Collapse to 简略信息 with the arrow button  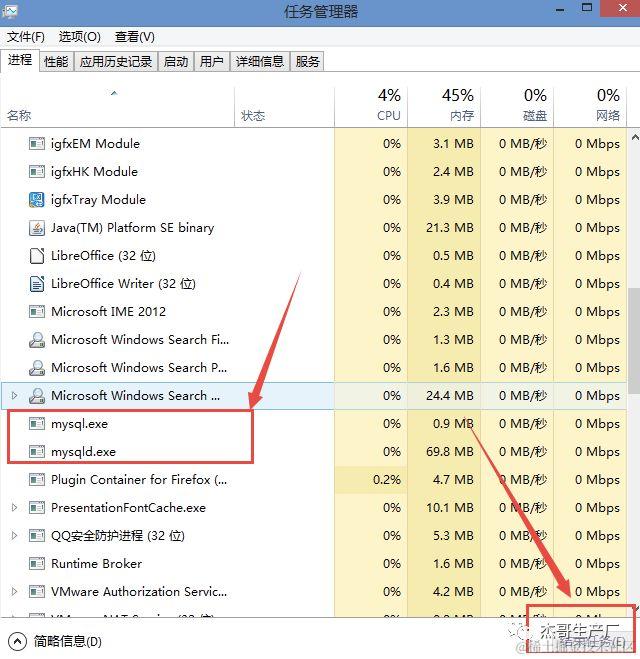17,642
